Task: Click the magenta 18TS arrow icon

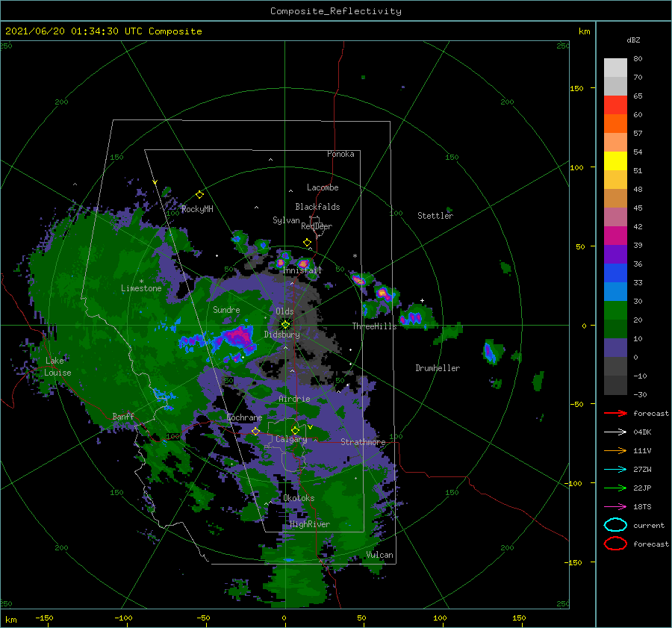Action: [x=615, y=507]
